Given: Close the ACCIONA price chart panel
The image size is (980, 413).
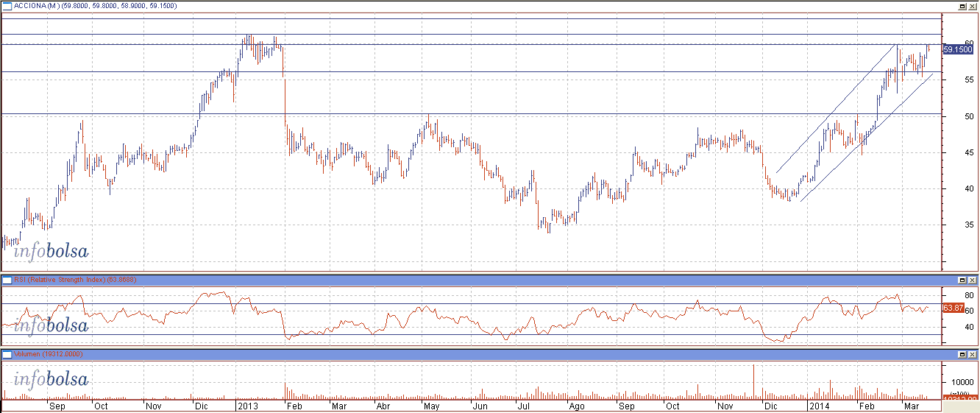Looking at the screenshot, I should (973, 6).
